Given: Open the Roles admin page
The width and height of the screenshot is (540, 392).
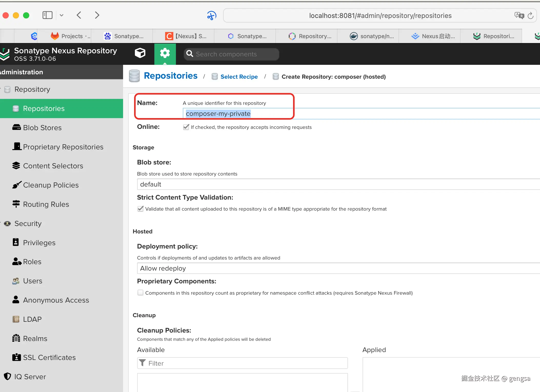Looking at the screenshot, I should [32, 262].
